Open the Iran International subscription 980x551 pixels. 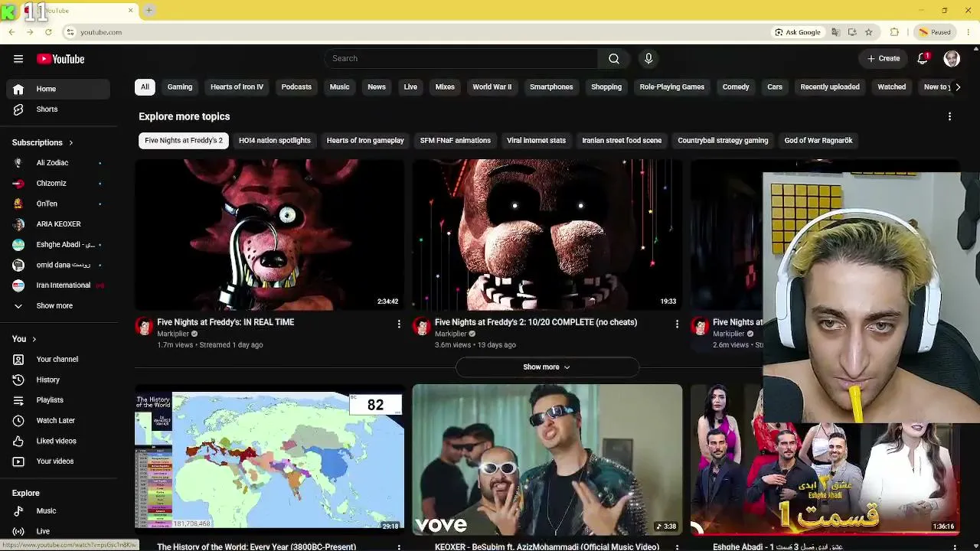(x=57, y=285)
